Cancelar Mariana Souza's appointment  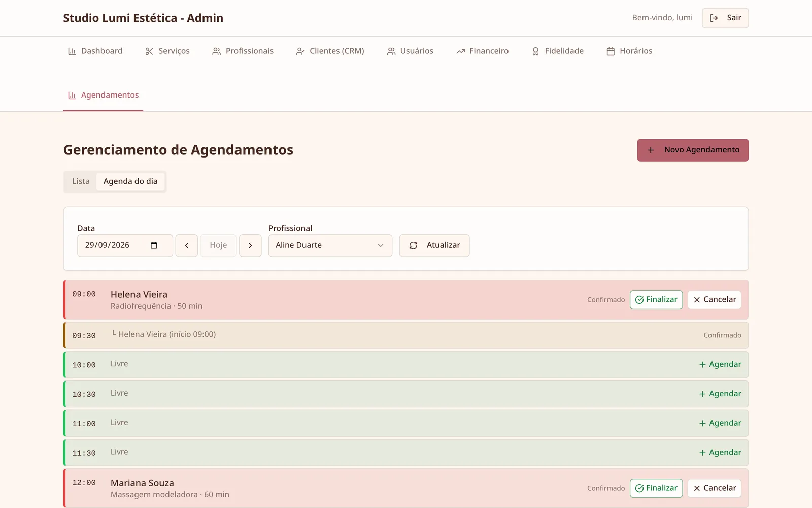[x=715, y=488]
